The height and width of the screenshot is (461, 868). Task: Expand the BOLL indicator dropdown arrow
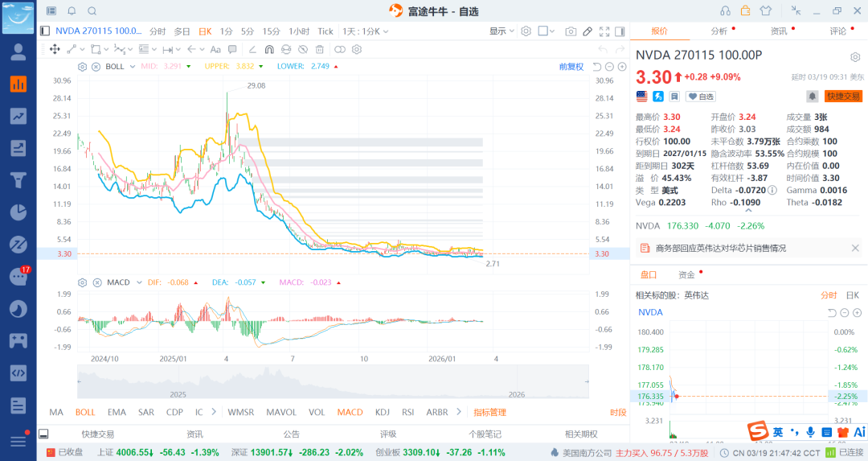point(133,67)
